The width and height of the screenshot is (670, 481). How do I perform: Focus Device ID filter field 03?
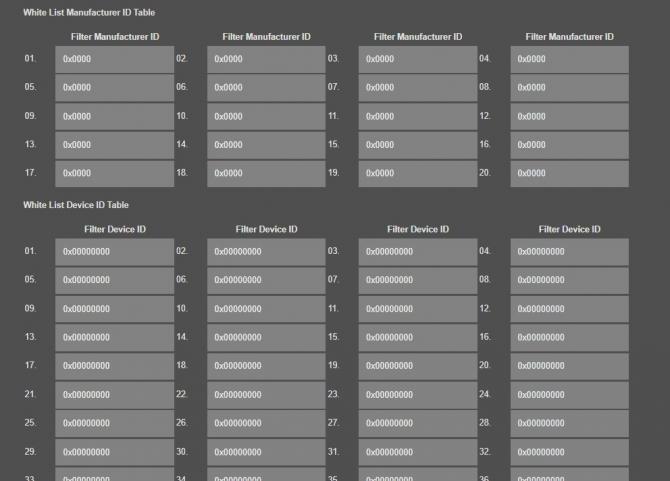click(x=418, y=251)
